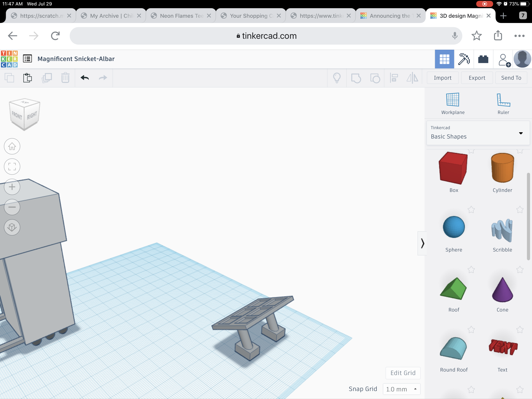The height and width of the screenshot is (399, 532).
Task: Redo the last action
Action: click(103, 78)
